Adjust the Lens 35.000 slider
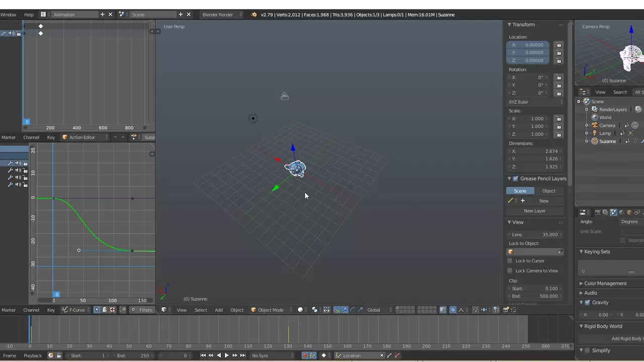Image resolution: width=644 pixels, height=362 pixels. [x=535, y=235]
